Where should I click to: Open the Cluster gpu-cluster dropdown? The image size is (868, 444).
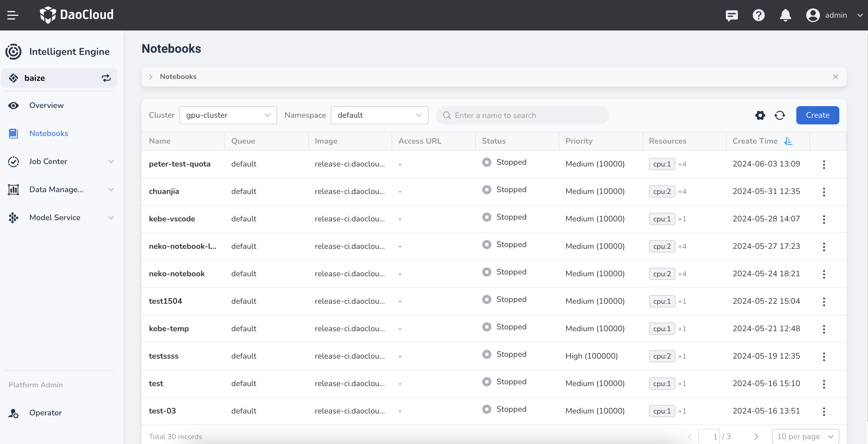click(x=228, y=116)
